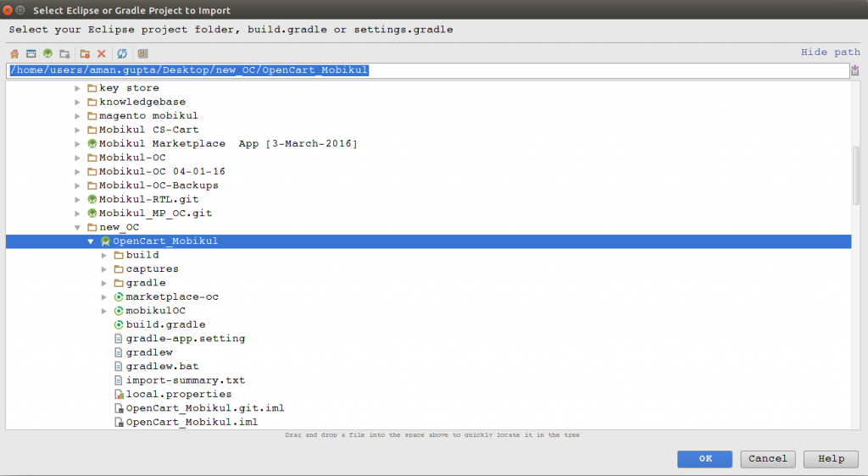Select gradle-app.setting file
This screenshot has width=868, height=476.
point(186,338)
